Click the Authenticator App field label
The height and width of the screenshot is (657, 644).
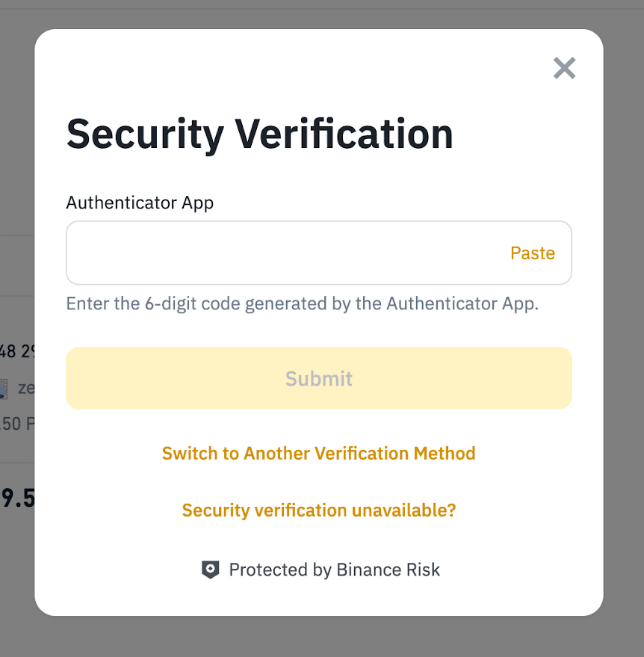140,203
